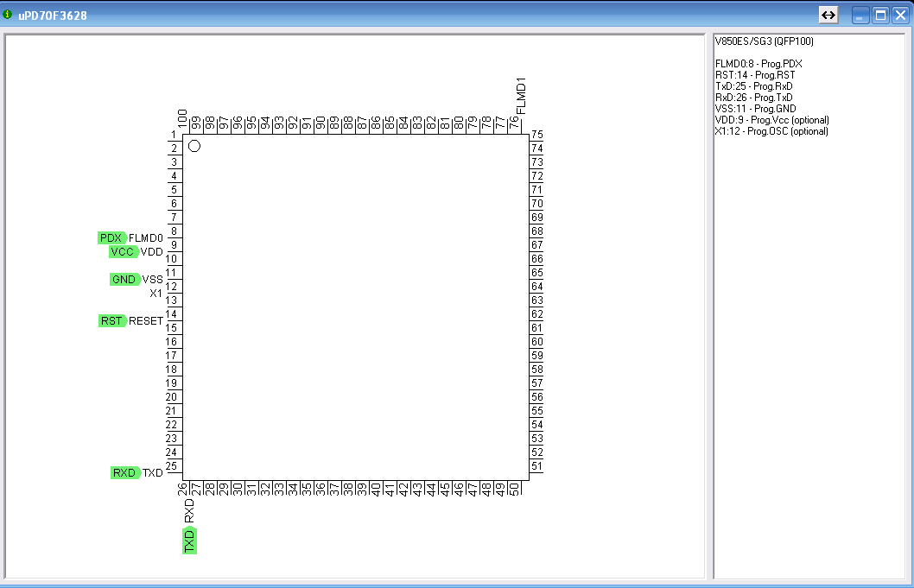Click pin number 75 on right side
The height and width of the screenshot is (588, 914).
coord(536,135)
